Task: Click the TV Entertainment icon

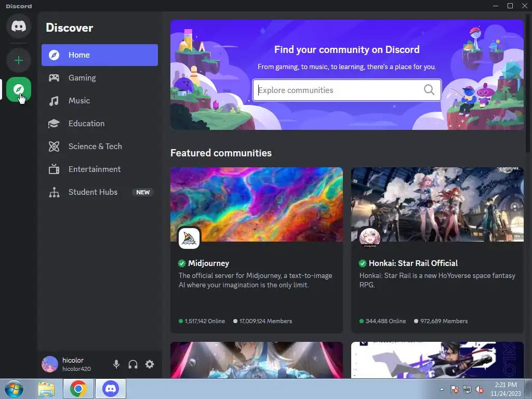Action: point(54,169)
